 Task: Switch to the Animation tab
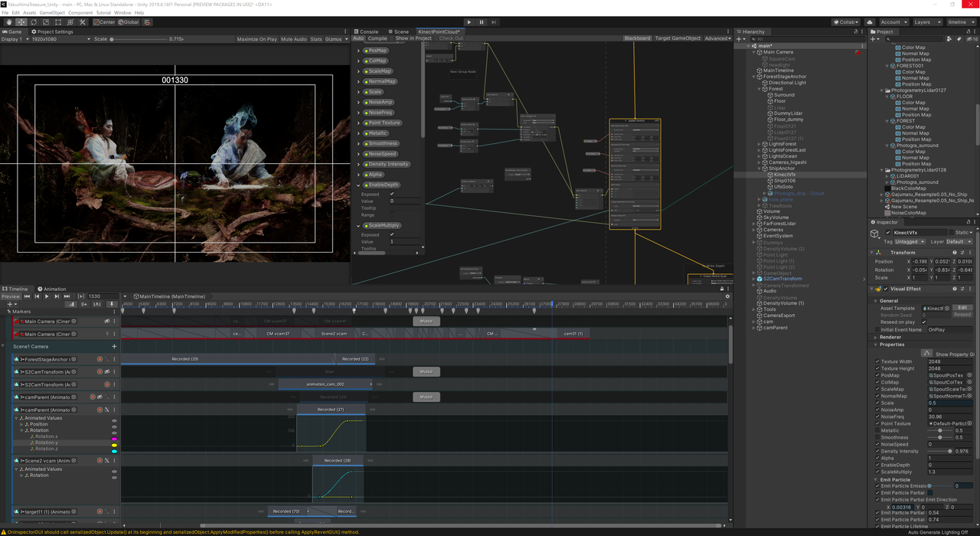point(52,289)
